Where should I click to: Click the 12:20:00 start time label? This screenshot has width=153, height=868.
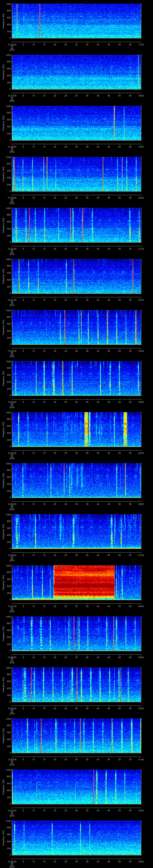coord(12,249)
